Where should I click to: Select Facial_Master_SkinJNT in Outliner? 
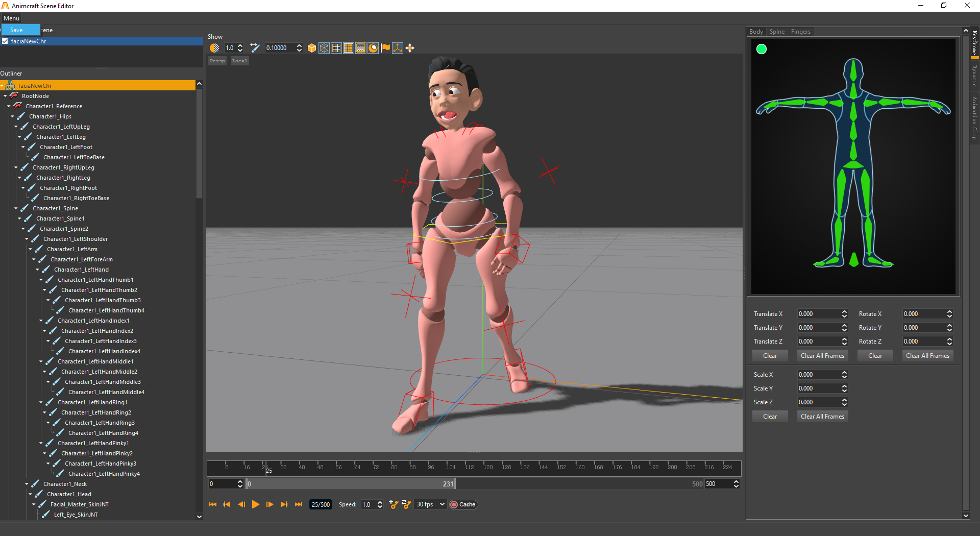[x=79, y=504]
